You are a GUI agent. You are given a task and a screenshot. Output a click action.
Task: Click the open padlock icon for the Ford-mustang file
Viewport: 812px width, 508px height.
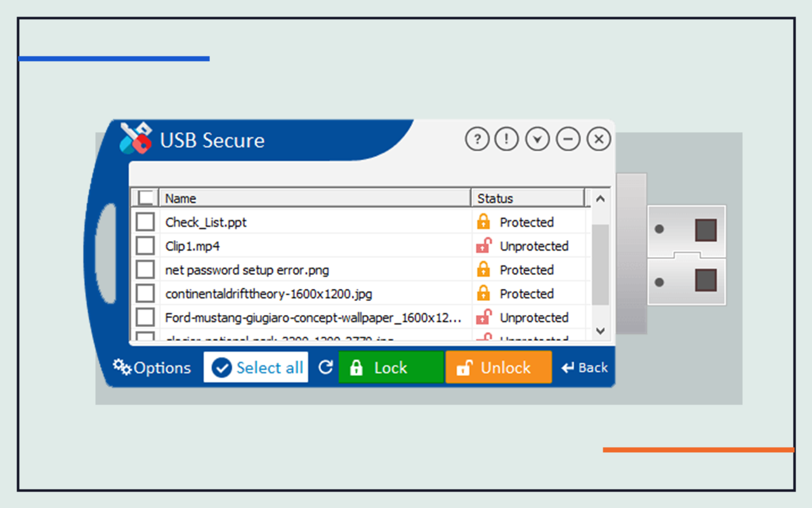[x=483, y=317]
